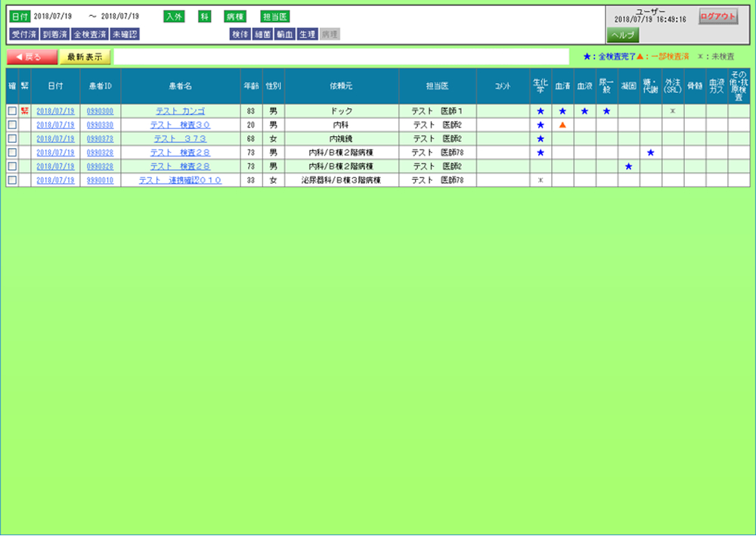Screen dimensions: 756x536
Task: Click the blue star in the 糖・代謝 column
Action: (650, 153)
